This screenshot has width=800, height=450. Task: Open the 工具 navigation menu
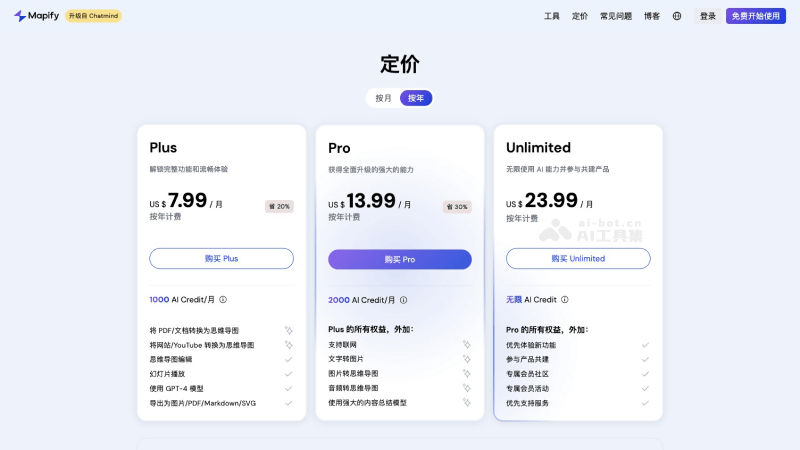click(x=552, y=16)
